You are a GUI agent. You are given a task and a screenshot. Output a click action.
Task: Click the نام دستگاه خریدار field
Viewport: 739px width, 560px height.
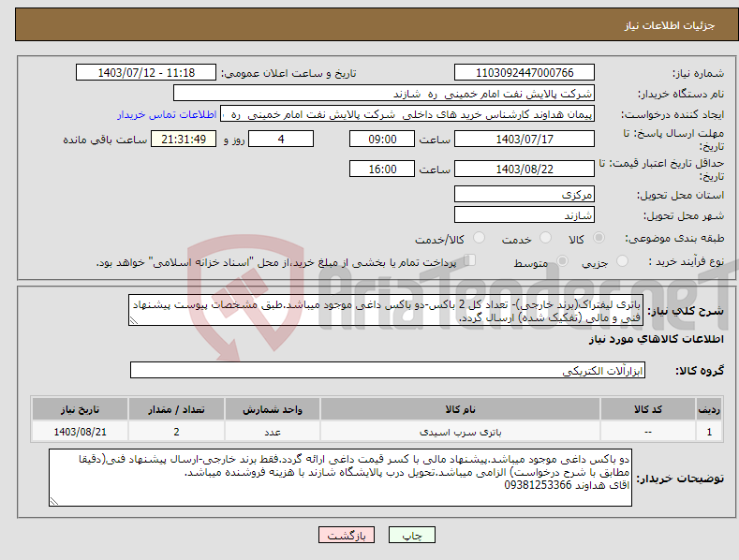click(384, 94)
